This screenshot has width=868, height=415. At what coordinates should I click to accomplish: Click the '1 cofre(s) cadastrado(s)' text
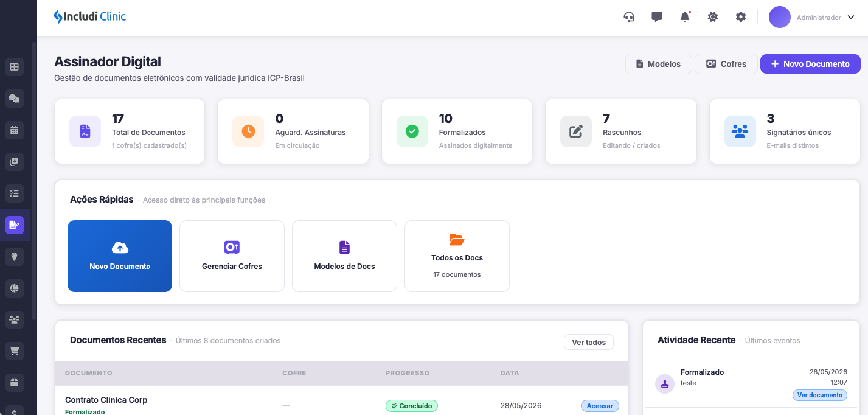(x=149, y=145)
